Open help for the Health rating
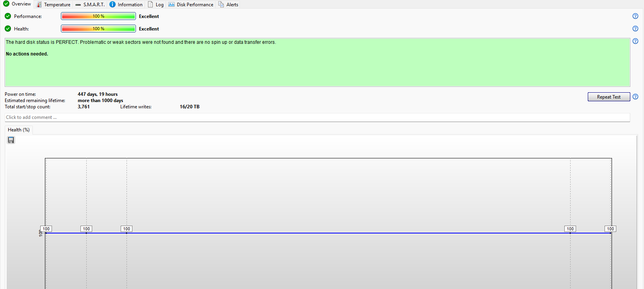Screen dimensions: 644x289 [635, 29]
